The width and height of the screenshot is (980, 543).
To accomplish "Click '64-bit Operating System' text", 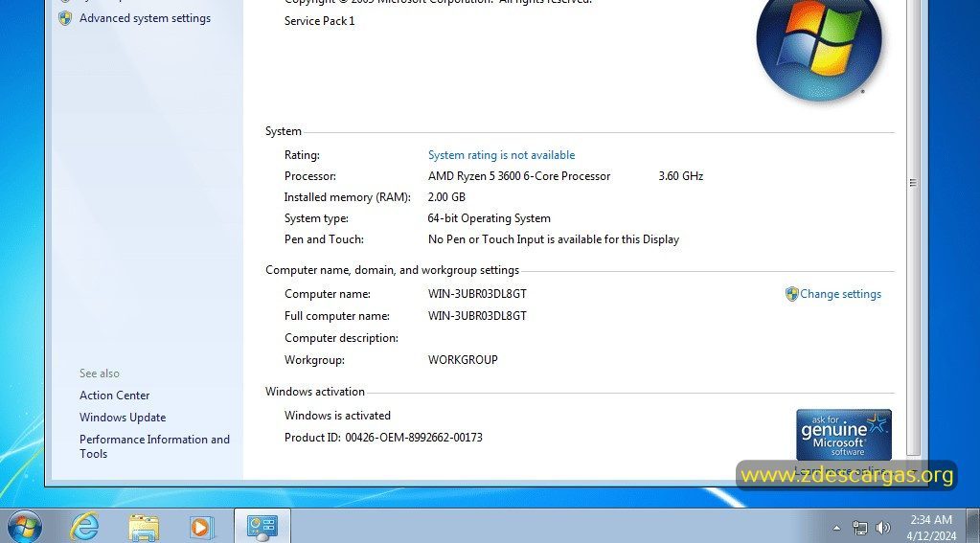I will pyautogui.click(x=489, y=218).
